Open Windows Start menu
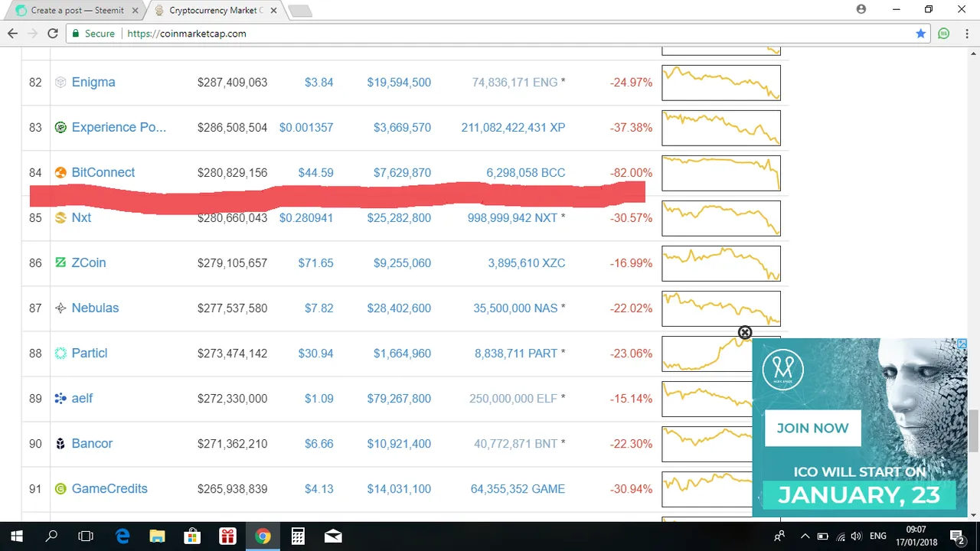Viewport: 980px width, 551px height. [x=15, y=536]
